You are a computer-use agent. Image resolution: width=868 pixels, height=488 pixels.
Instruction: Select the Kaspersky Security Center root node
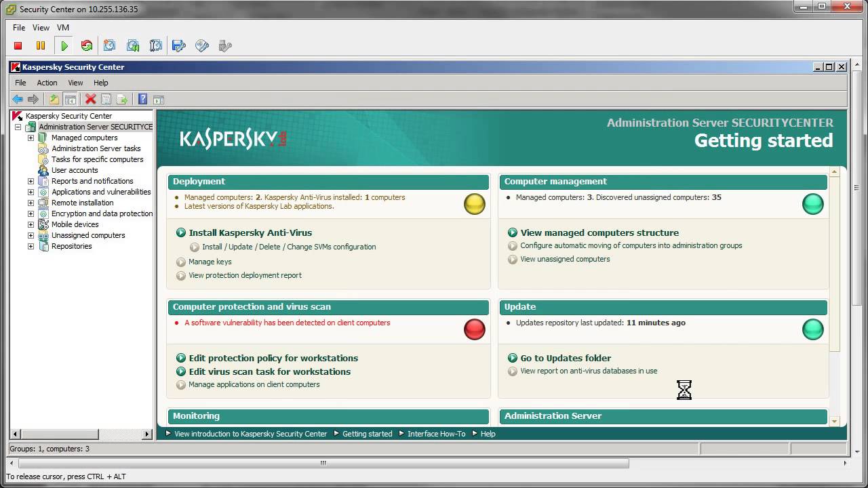(68, 116)
